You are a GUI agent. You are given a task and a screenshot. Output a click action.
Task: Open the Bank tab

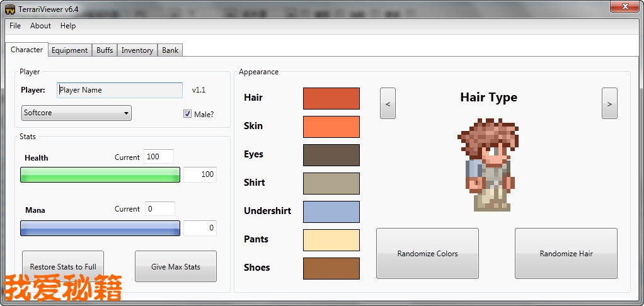170,50
